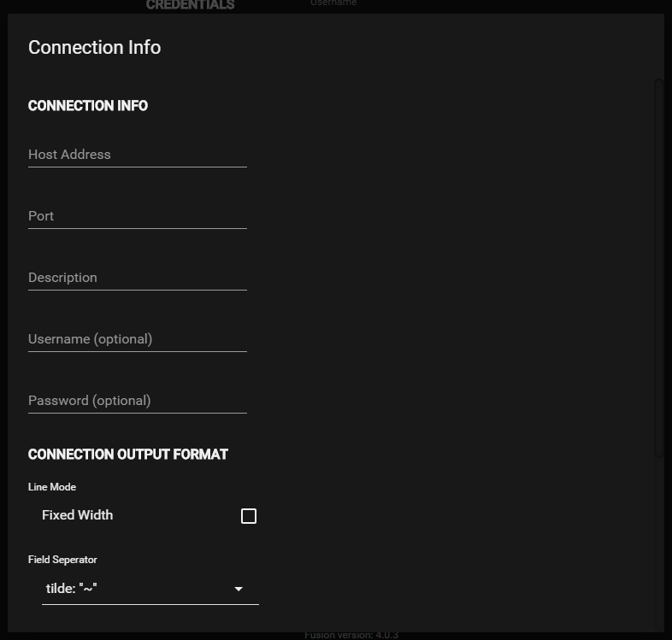Click the Connection Info dialog title
This screenshot has width=672, height=640.
[x=95, y=47]
